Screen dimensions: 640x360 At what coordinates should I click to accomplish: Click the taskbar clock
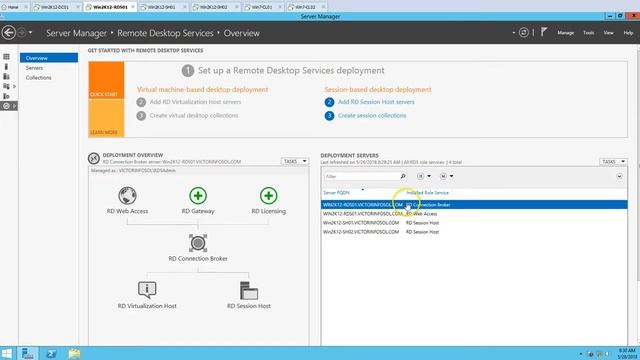627,353
